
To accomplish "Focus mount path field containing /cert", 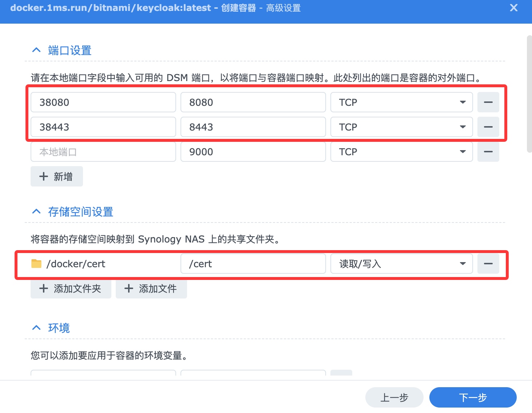I will (253, 264).
